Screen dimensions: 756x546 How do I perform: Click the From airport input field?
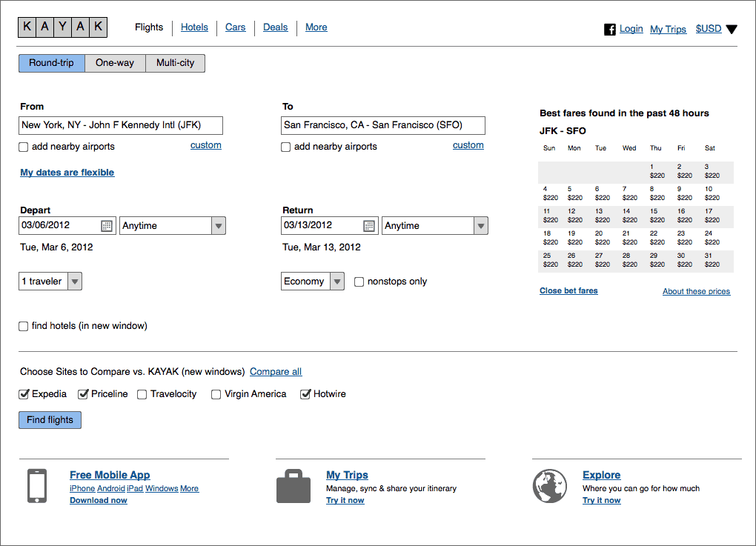coord(121,125)
